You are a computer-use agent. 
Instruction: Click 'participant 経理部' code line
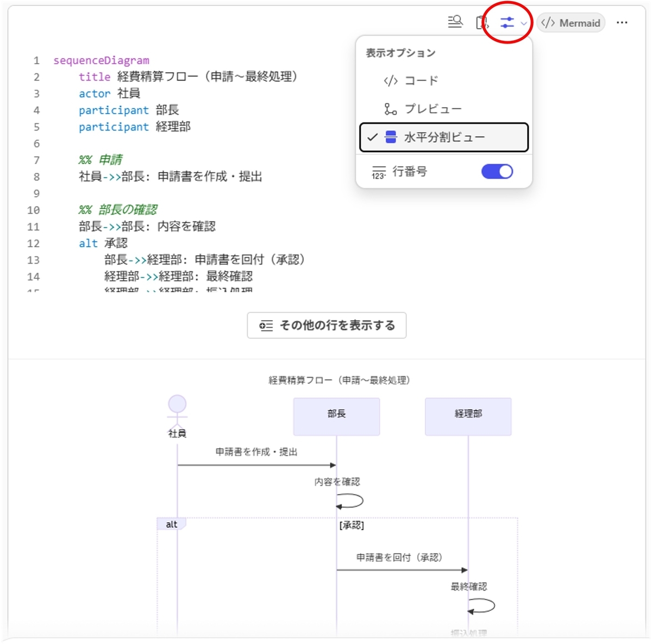tap(135, 127)
